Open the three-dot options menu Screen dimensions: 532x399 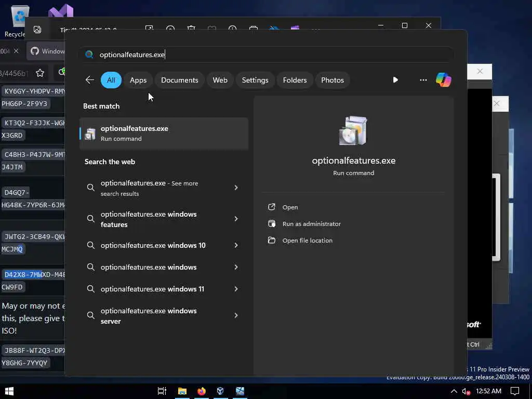[423, 80]
